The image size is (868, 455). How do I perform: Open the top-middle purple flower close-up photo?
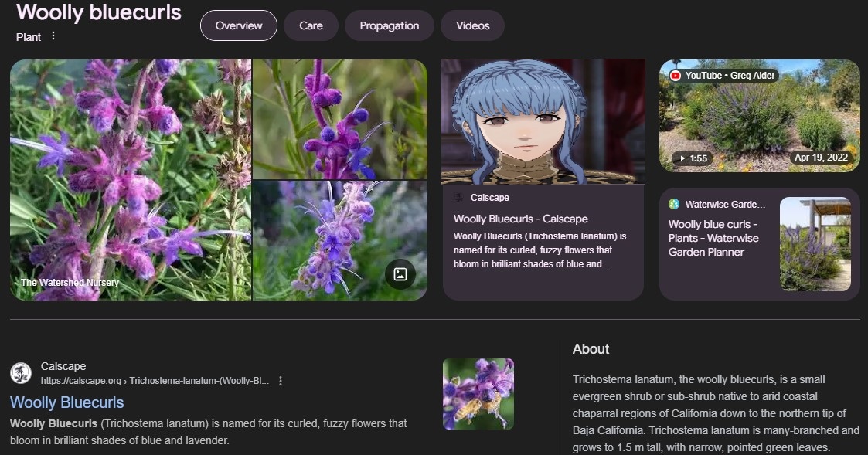click(340, 120)
